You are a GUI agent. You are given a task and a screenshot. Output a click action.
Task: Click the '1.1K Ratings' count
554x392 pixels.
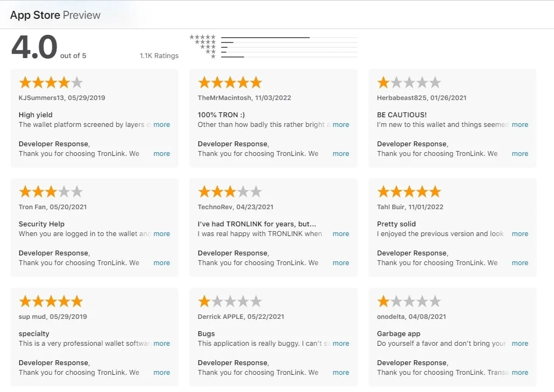(x=159, y=56)
